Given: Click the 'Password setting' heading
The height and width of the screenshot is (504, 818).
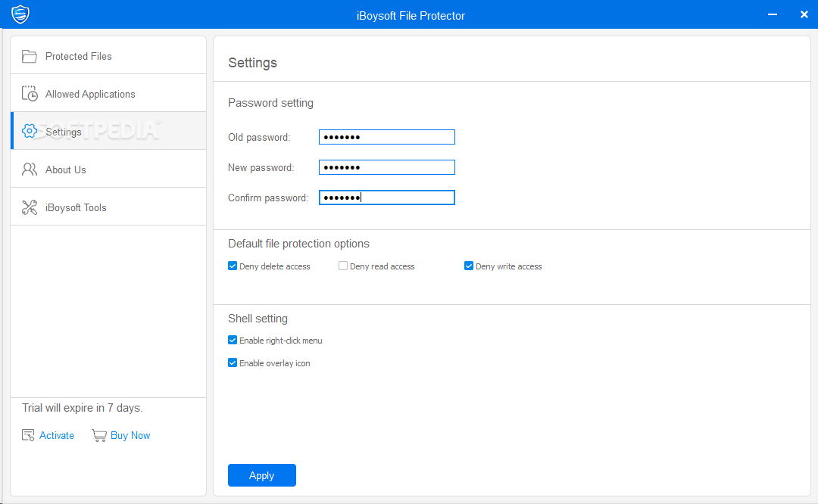Looking at the screenshot, I should coord(270,103).
